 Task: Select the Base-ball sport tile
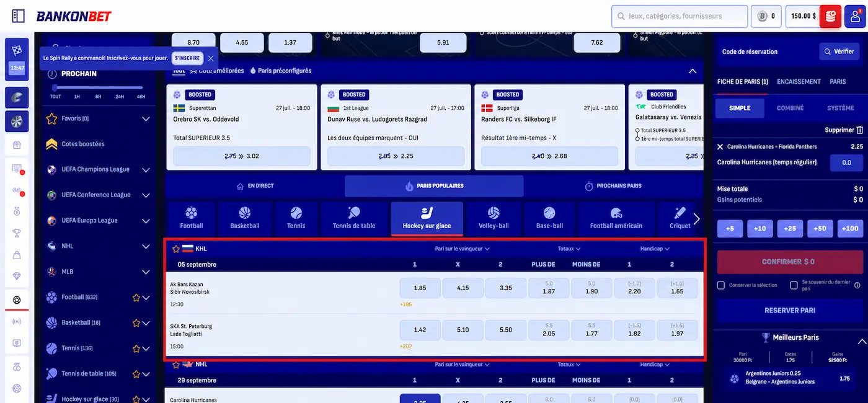click(x=549, y=219)
